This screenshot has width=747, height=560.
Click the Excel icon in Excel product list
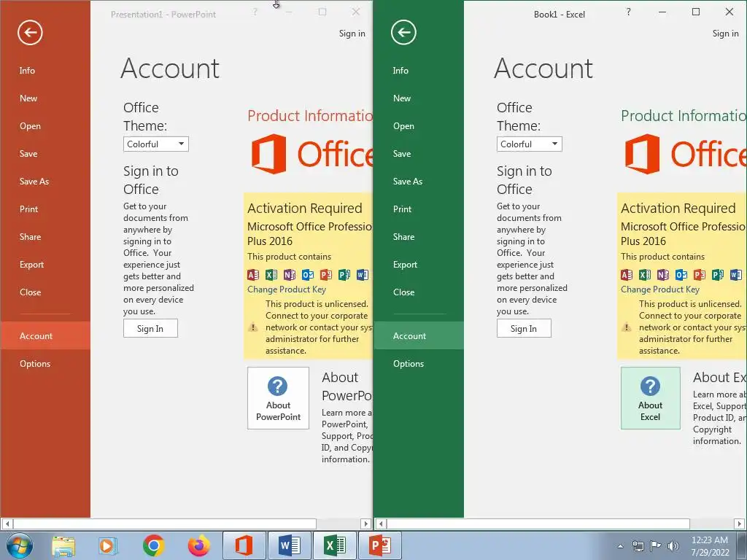tap(645, 275)
